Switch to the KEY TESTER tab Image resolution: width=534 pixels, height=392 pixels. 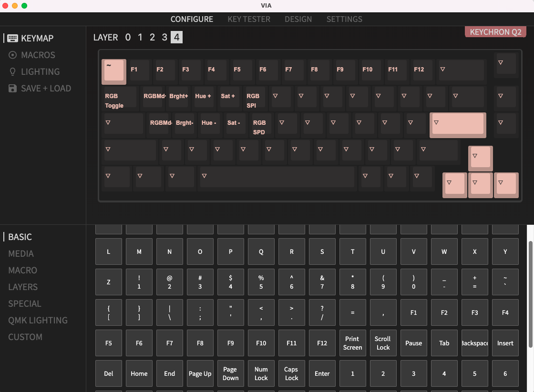pos(249,19)
